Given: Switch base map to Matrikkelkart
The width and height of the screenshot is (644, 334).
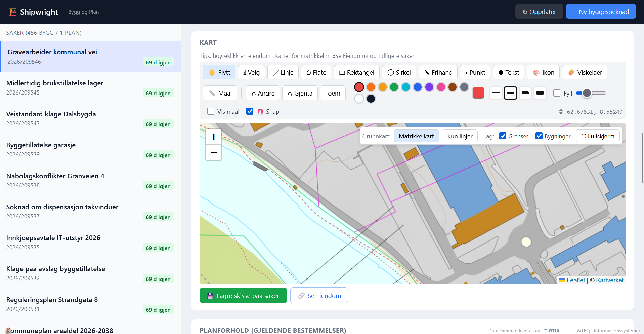Looking at the screenshot, I should point(416,136).
